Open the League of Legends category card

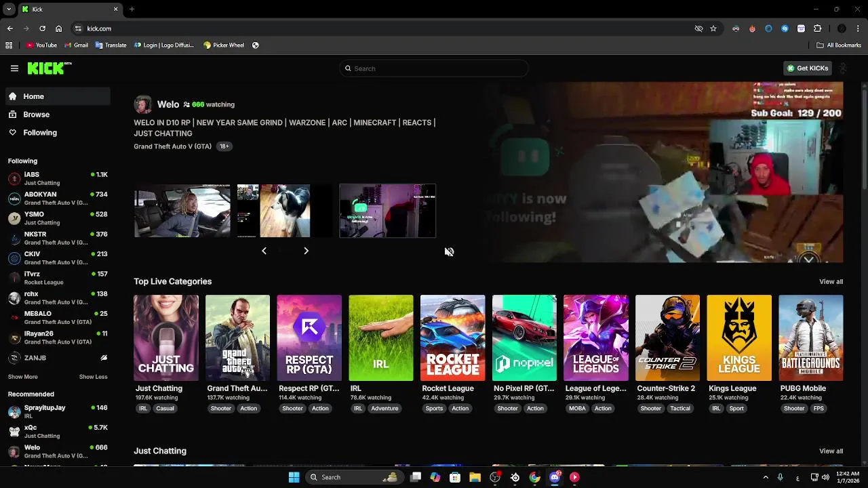pyautogui.click(x=596, y=338)
